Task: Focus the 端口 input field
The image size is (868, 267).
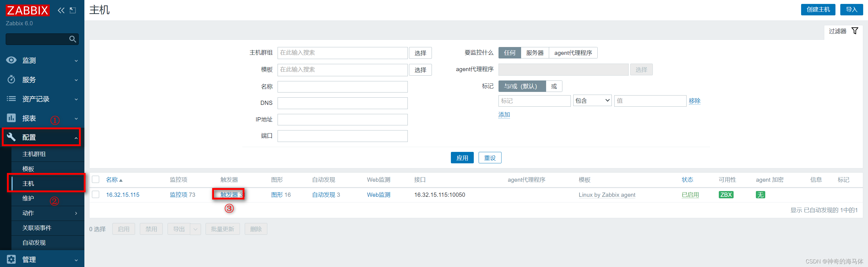Action: 342,136
